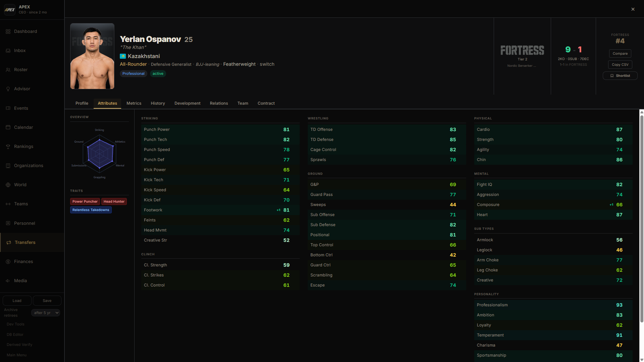Select the Finances icon in sidebar

coord(8,261)
